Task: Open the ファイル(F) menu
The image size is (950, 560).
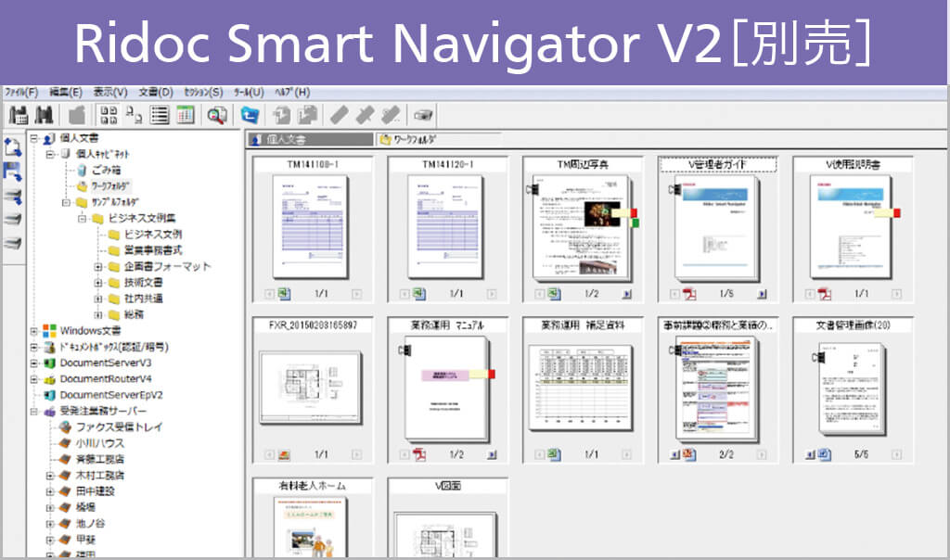Action: click(21, 93)
